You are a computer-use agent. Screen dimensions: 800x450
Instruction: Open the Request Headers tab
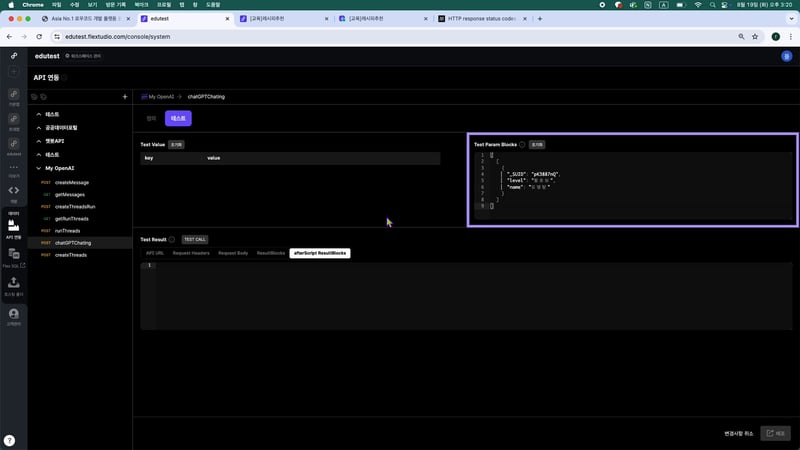[190, 253]
